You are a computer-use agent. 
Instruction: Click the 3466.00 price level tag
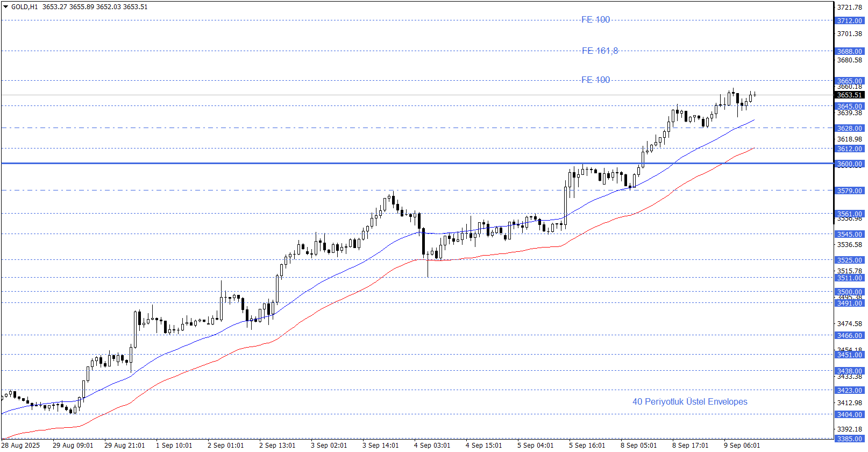pyautogui.click(x=850, y=335)
